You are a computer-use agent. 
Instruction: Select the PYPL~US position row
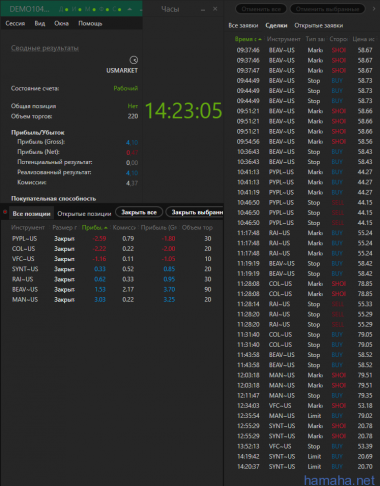[112, 239]
